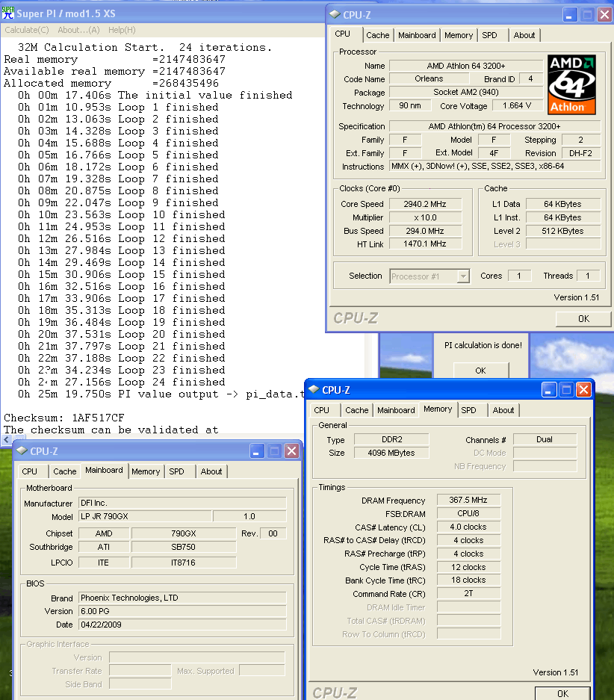614x700 pixels.
Task: Switch to Cache tab in top CPU-Z window
Action: [377, 35]
